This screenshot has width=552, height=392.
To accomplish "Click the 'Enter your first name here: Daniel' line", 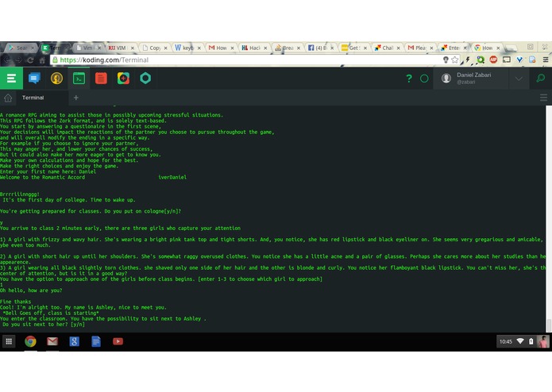I will pyautogui.click(x=48, y=171).
